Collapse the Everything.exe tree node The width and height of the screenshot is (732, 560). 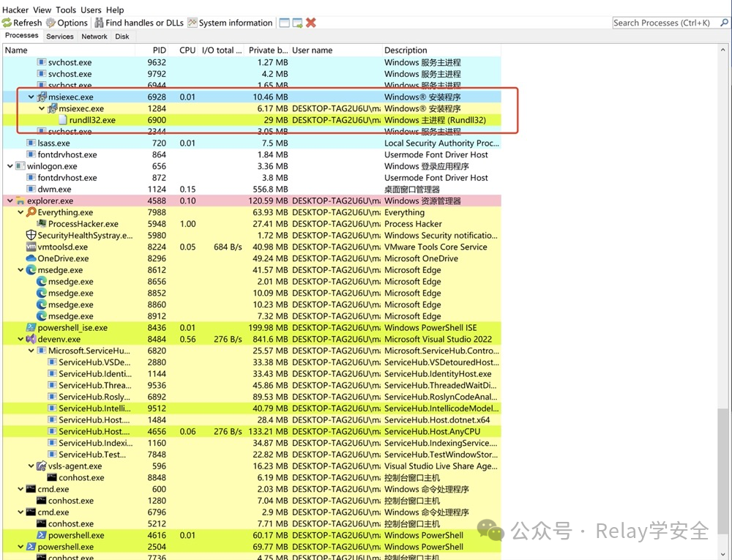click(x=20, y=212)
